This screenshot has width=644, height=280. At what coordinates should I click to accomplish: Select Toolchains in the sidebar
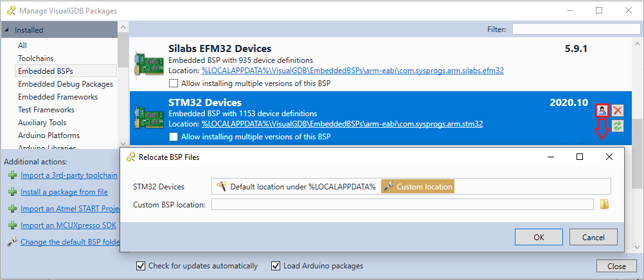tap(36, 58)
